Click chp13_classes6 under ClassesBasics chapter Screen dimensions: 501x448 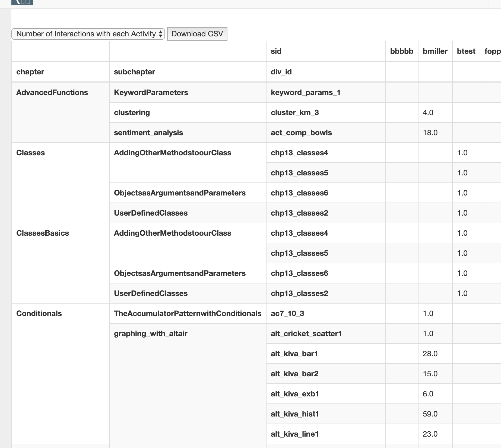(x=326, y=273)
